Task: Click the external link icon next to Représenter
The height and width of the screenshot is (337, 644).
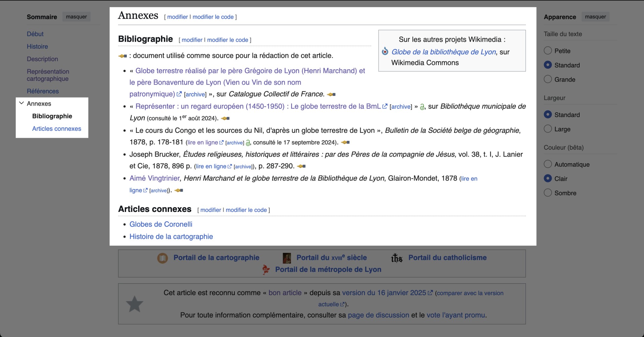Action: coord(385,106)
